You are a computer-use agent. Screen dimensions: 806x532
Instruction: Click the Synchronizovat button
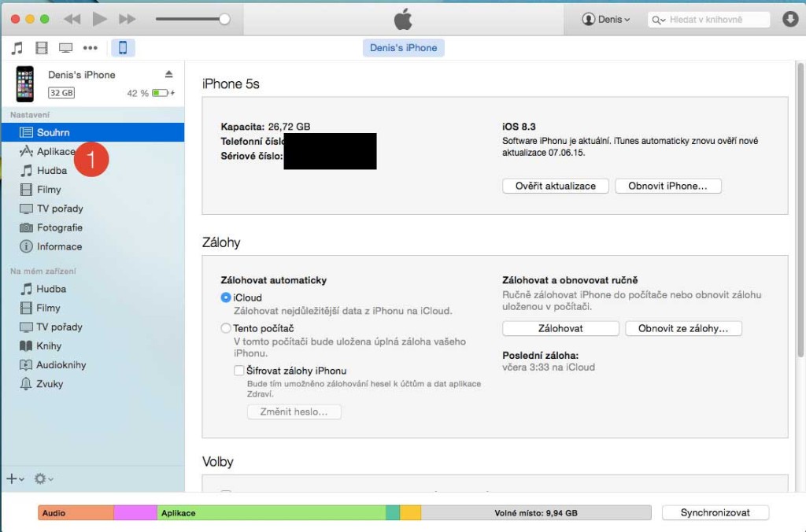pyautogui.click(x=715, y=512)
